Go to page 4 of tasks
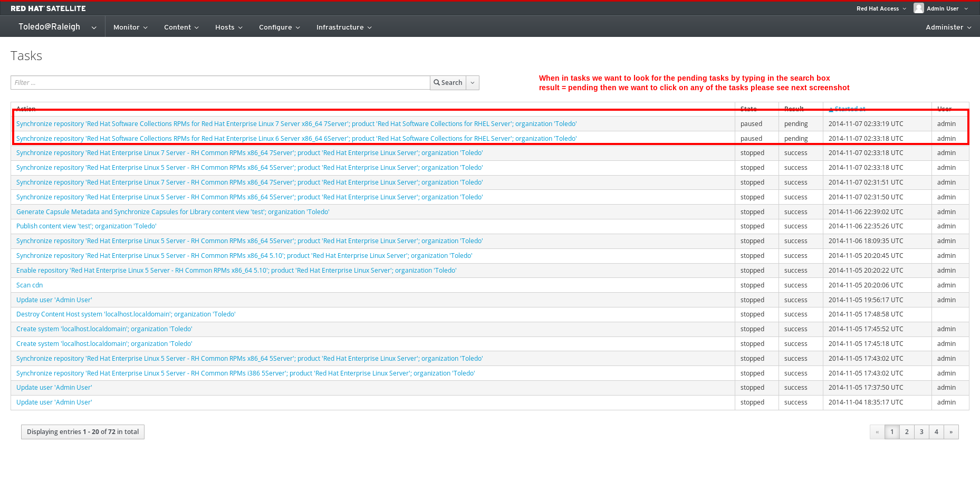The height and width of the screenshot is (481, 980). tap(936, 432)
